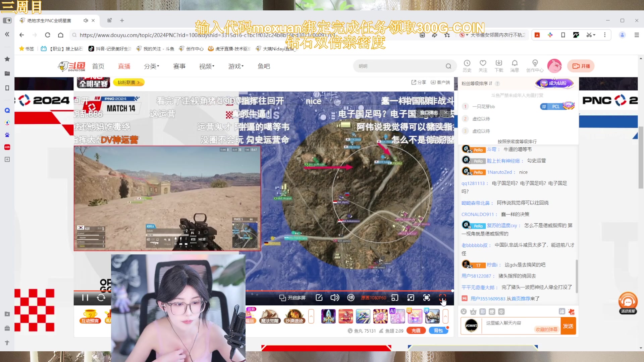Click the 钻粉联赛 yellow badge

pos(129,82)
